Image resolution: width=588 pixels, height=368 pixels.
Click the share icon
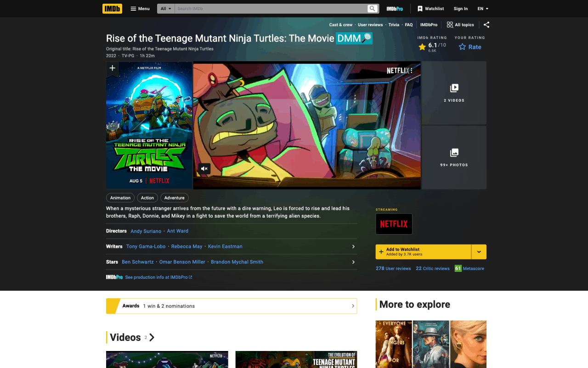coord(486,25)
